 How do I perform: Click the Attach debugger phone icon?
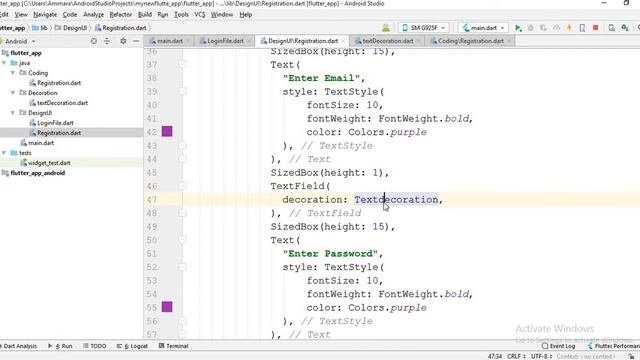pyautogui.click(x=582, y=28)
